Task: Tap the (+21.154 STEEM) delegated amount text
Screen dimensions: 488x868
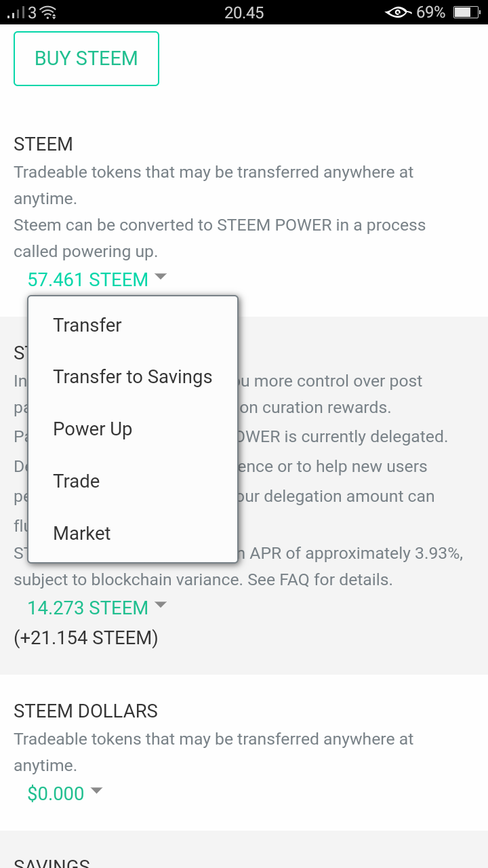Action: tap(85, 637)
